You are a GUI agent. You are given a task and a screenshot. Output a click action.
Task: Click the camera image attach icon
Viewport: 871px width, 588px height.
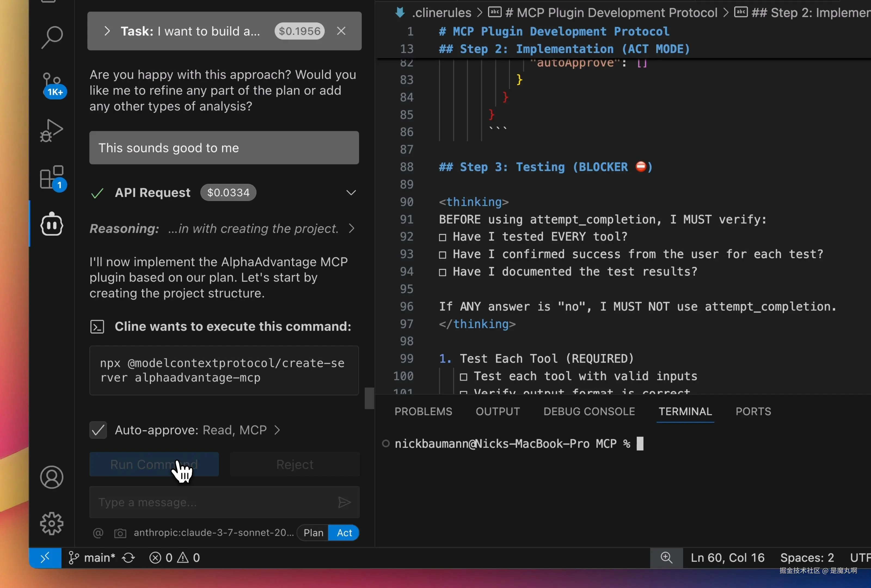(x=120, y=533)
